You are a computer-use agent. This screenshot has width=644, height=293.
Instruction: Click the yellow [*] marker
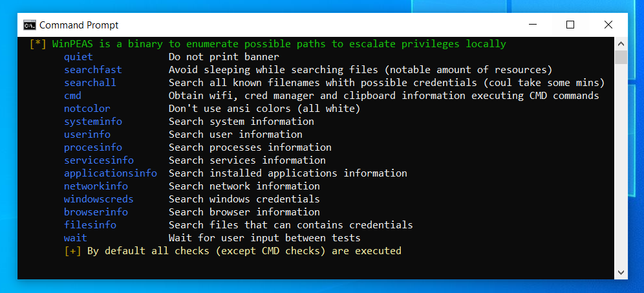click(x=38, y=44)
